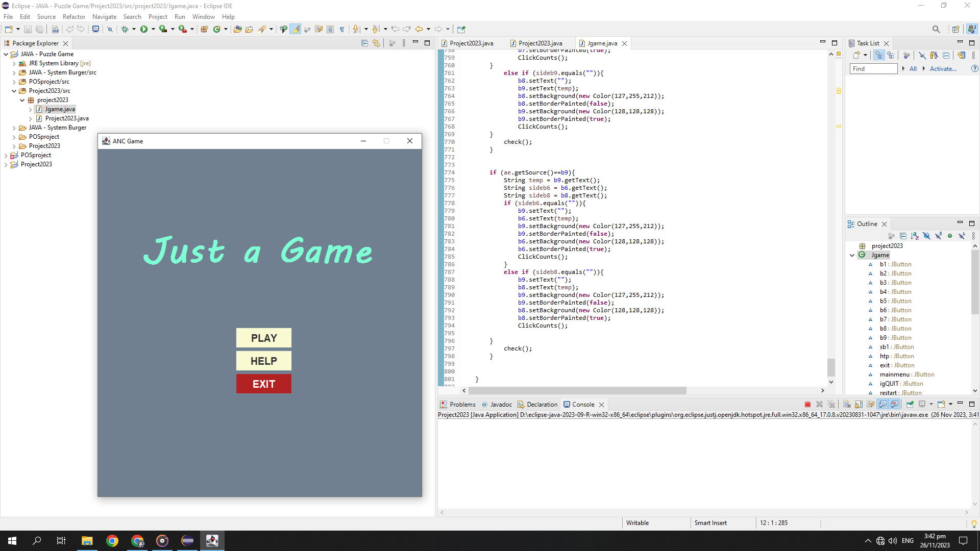
Task: Click Collapse All icon in Outline
Action: (x=903, y=236)
